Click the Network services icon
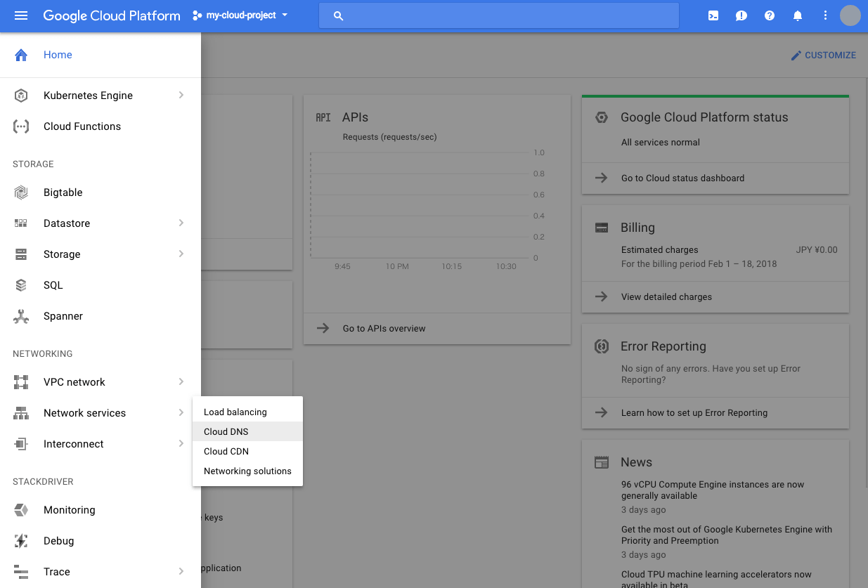The image size is (868, 588). click(x=21, y=413)
